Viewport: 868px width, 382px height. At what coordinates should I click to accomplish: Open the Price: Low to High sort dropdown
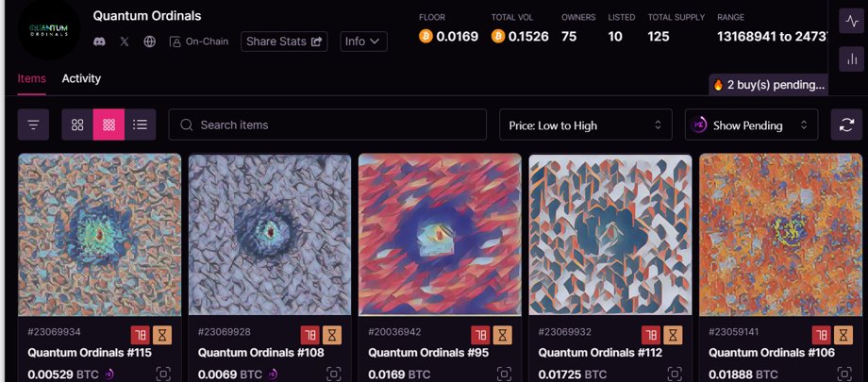click(x=586, y=125)
